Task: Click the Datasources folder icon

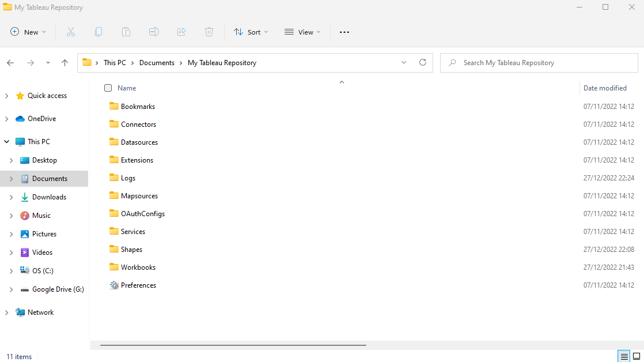Action: coord(114,142)
